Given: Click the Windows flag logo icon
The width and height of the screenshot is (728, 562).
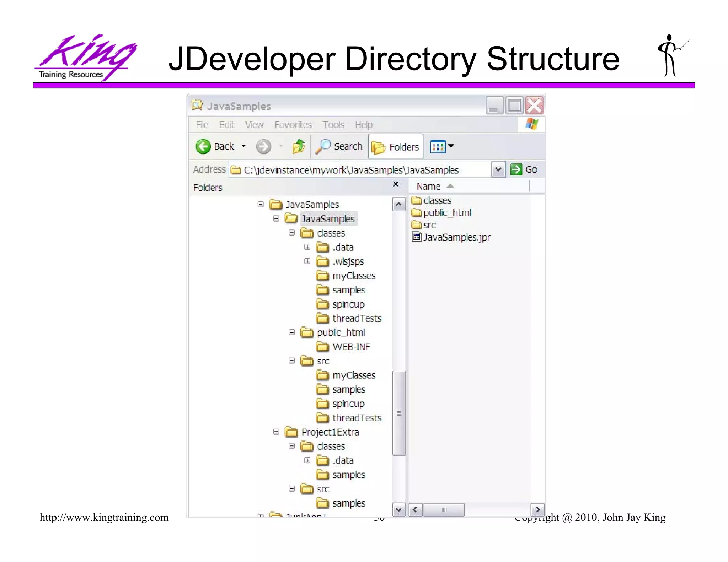Looking at the screenshot, I should [532, 124].
